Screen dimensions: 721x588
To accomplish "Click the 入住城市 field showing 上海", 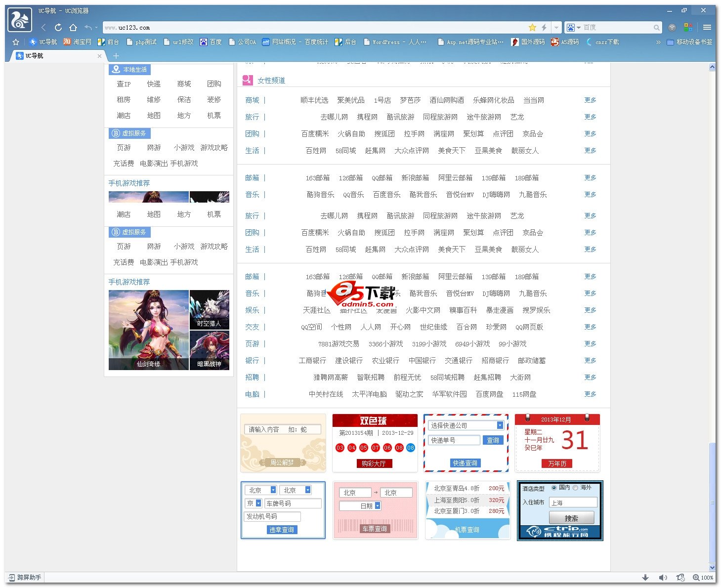I will [574, 503].
